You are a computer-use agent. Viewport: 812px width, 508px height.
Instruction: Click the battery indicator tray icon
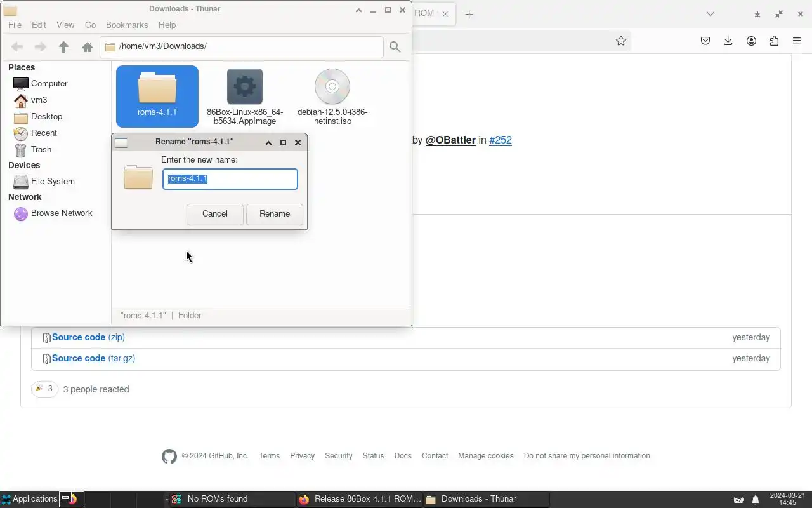(739, 499)
